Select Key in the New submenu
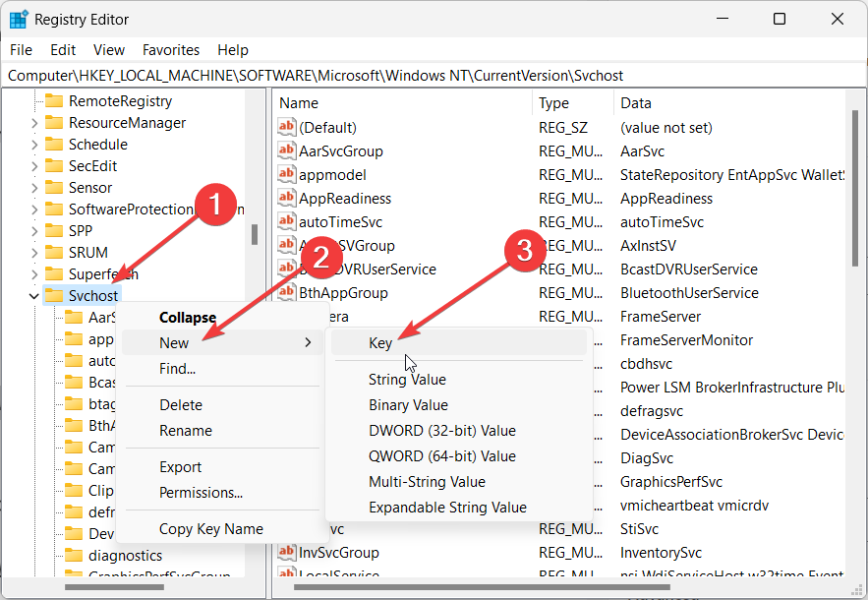Image resolution: width=868 pixels, height=600 pixels. tap(459, 343)
